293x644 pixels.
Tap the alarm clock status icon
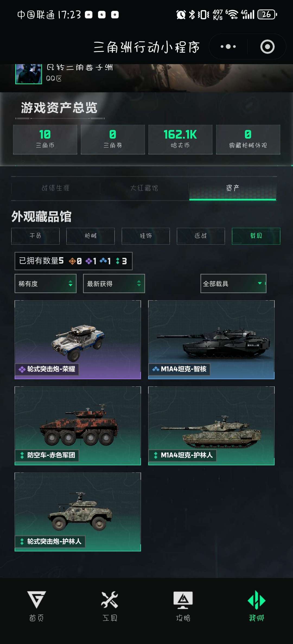181,14
